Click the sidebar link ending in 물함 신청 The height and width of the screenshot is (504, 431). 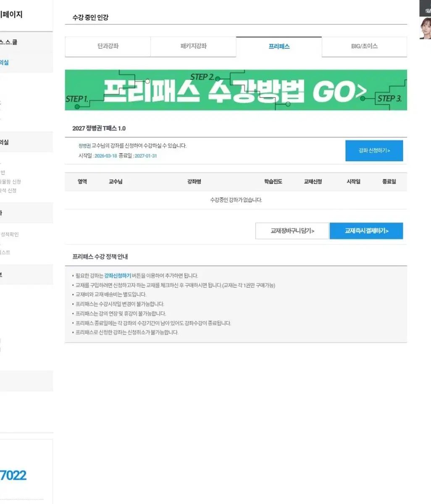click(10, 181)
